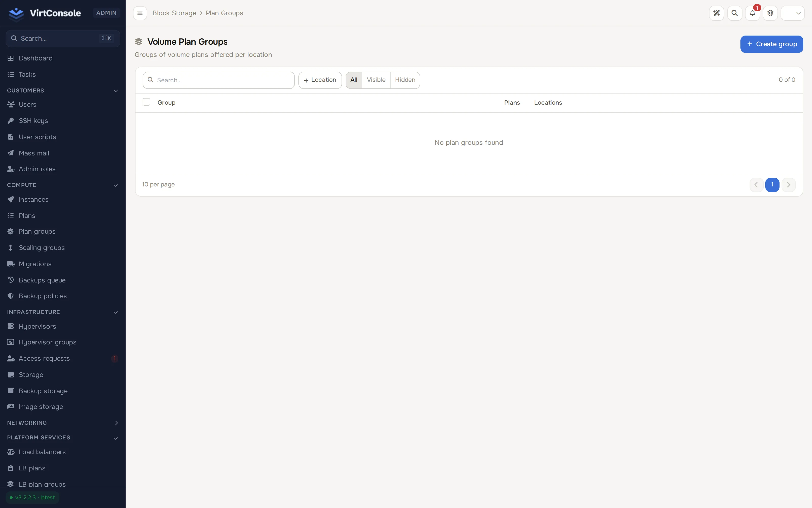Open Mass mail page
The width and height of the screenshot is (812, 508).
coord(63,153)
